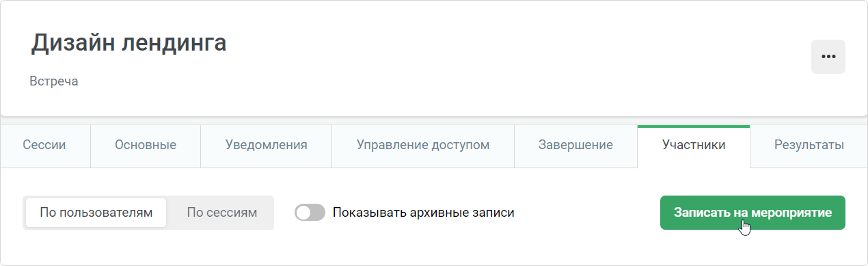Image resolution: width=868 pixels, height=266 pixels.
Task: Open the Основные tab
Action: pyautogui.click(x=146, y=146)
